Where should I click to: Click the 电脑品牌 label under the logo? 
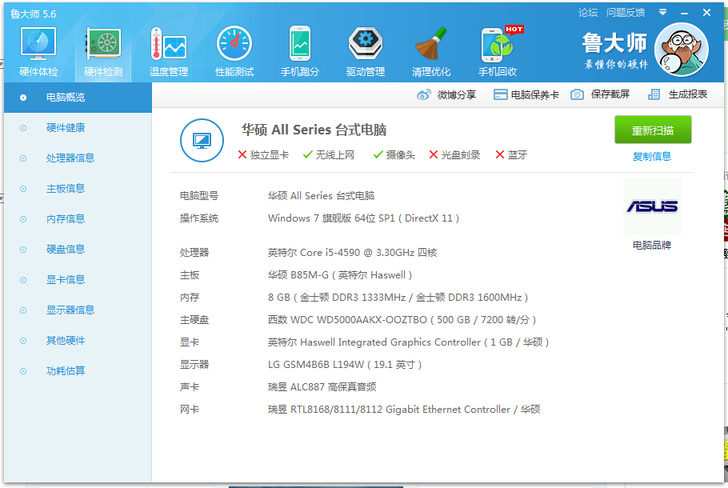652,245
